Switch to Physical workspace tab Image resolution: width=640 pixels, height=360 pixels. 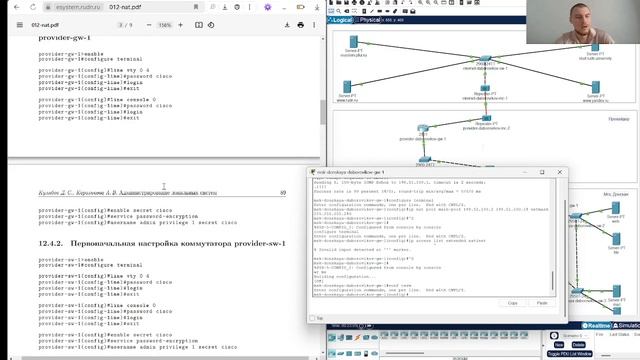[368, 20]
